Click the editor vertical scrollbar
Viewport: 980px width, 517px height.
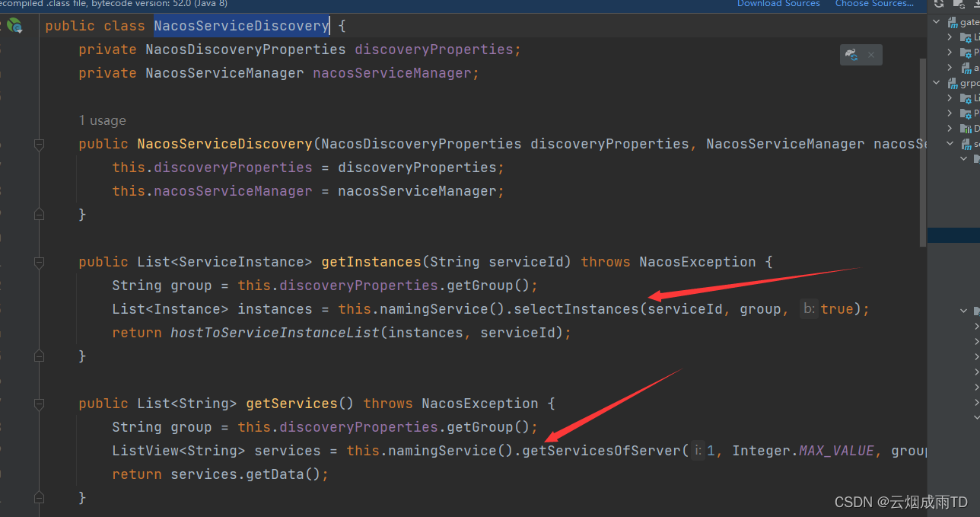[x=923, y=152]
